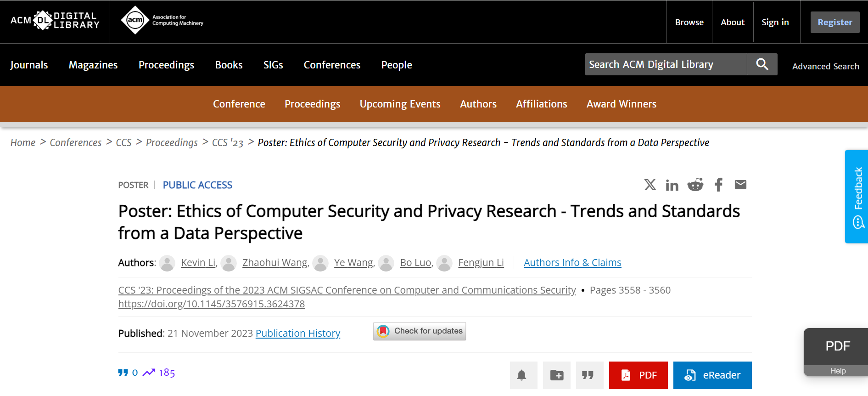The width and height of the screenshot is (868, 396).
Task: Set a publication alert via the bell icon
Action: [523, 375]
